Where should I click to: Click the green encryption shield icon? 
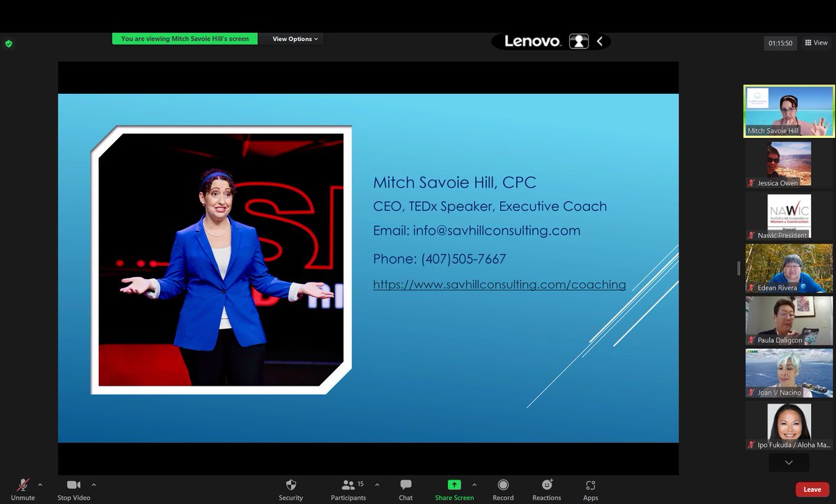point(8,43)
